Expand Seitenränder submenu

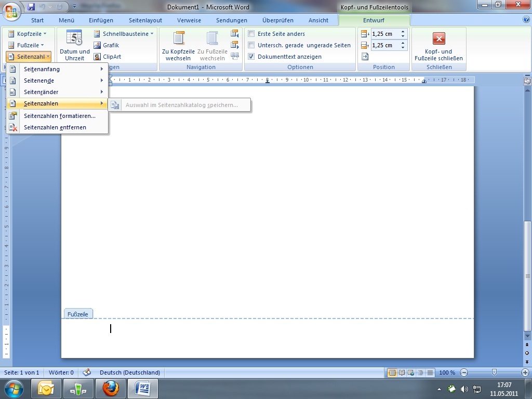(x=57, y=92)
